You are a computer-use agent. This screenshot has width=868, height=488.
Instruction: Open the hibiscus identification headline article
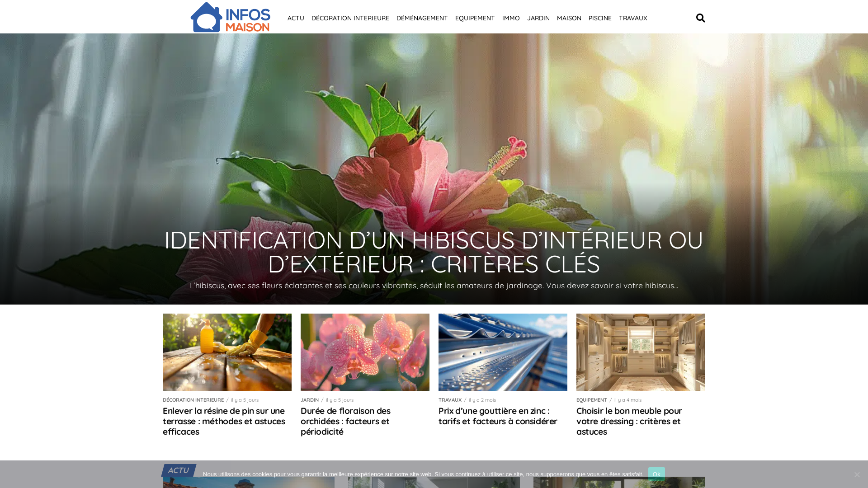click(x=434, y=252)
